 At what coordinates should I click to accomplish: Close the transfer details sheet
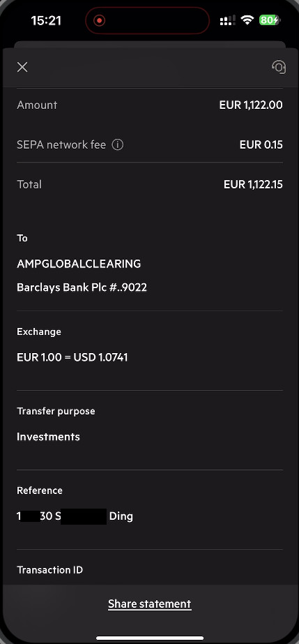point(22,67)
